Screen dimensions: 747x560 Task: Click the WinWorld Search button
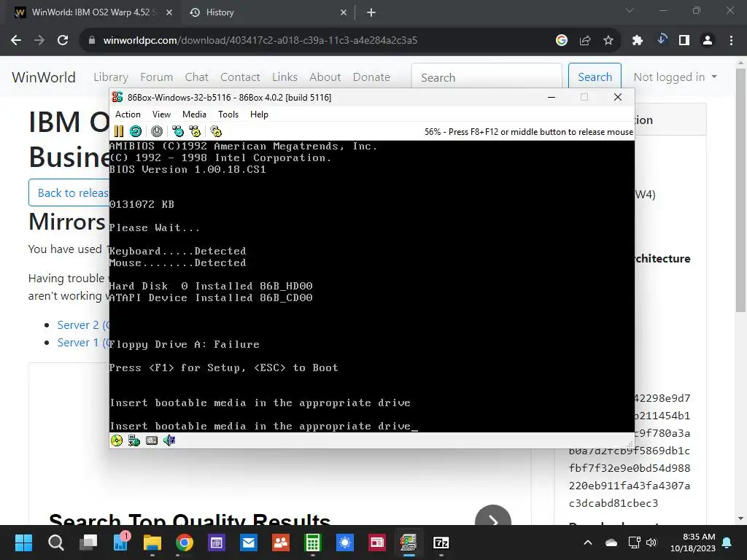(595, 77)
